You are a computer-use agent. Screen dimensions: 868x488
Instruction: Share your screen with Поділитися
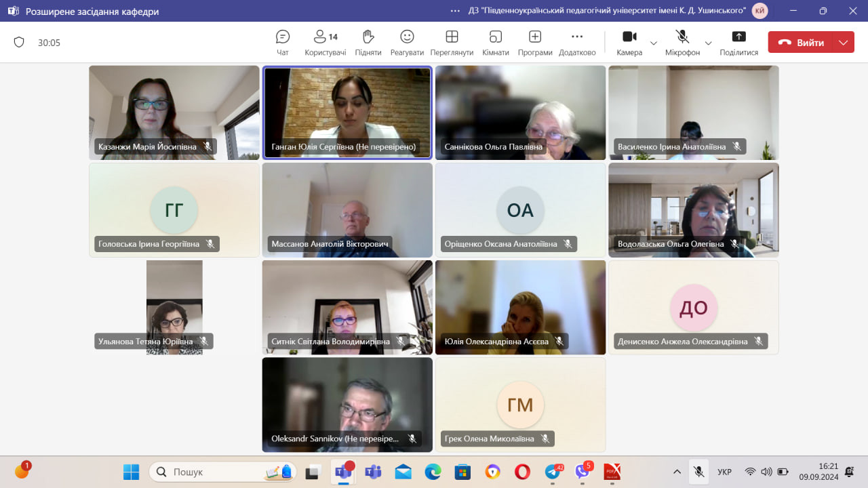739,43
